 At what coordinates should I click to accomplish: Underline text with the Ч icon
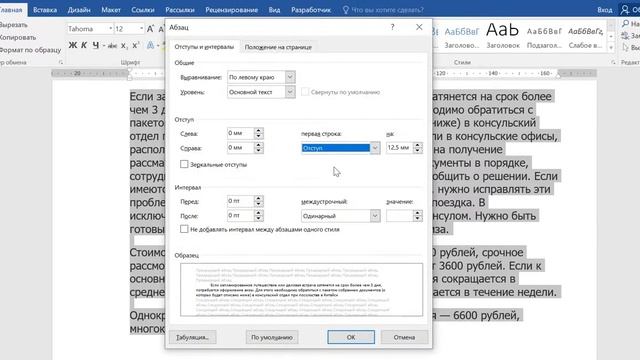point(96,45)
